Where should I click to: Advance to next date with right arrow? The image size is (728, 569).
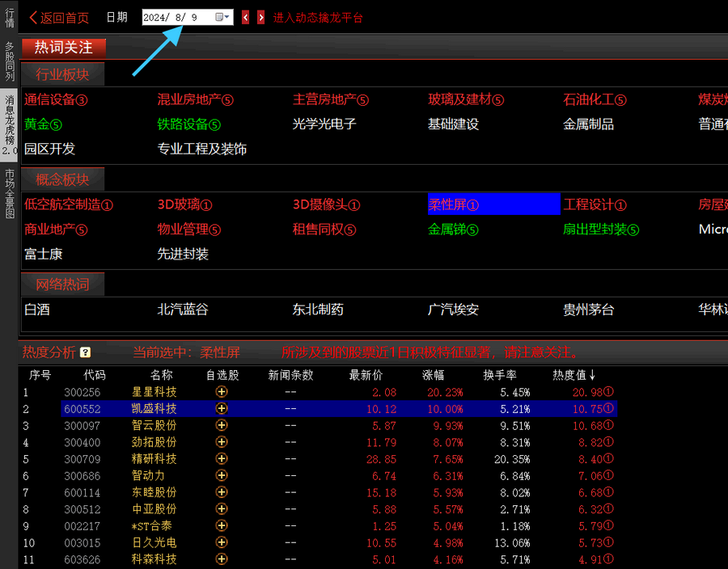(x=261, y=17)
